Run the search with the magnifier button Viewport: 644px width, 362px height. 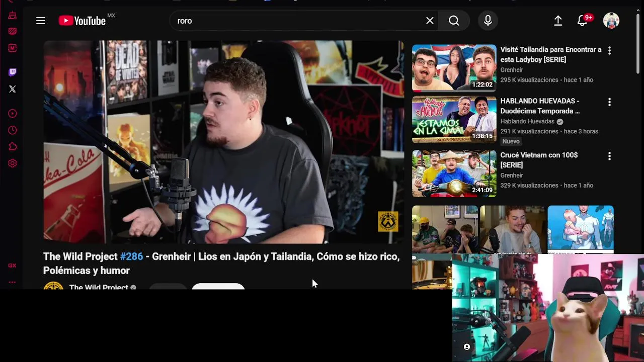[454, 21]
